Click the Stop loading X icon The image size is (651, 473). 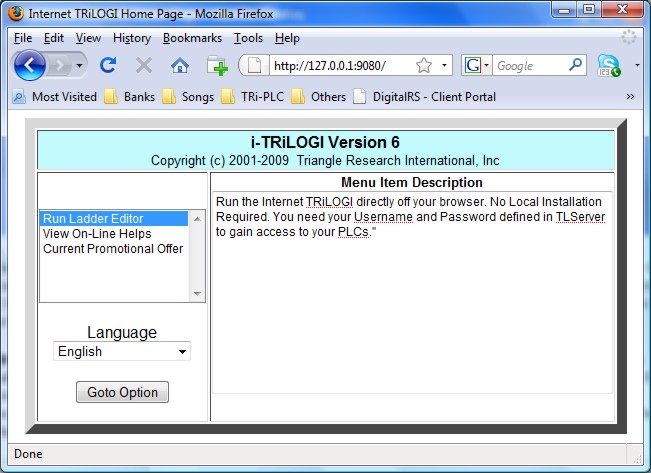coord(144,65)
